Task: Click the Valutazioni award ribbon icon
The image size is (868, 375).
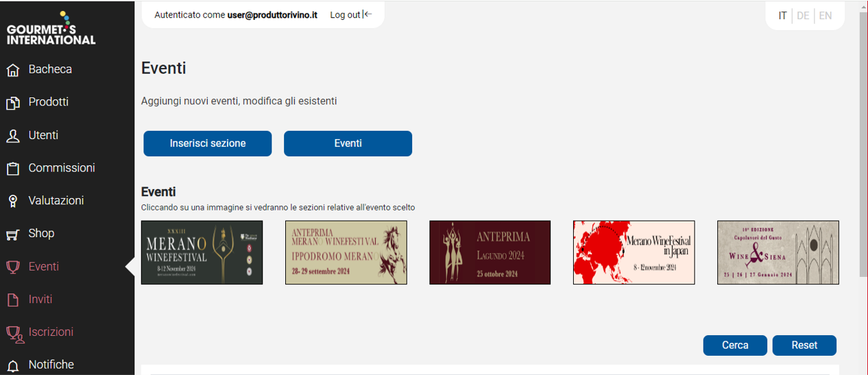Action: pyautogui.click(x=13, y=202)
